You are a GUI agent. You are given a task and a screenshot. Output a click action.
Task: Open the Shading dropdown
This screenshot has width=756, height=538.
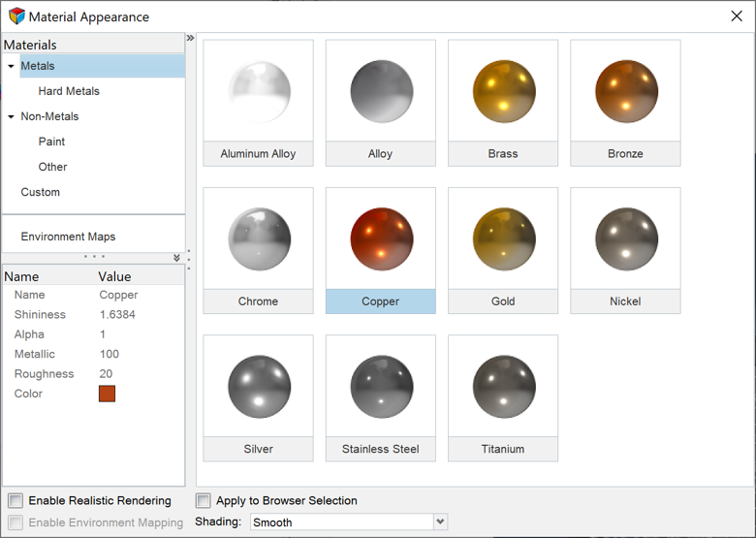(x=441, y=522)
